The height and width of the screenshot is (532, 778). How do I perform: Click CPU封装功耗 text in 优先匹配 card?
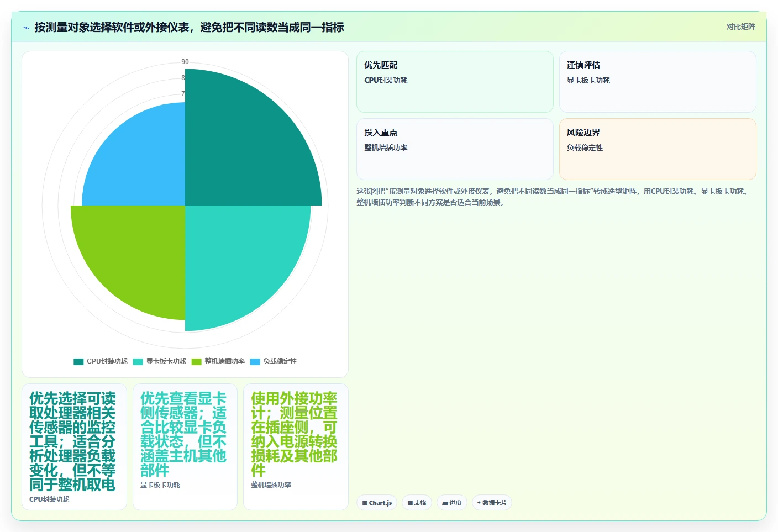pyautogui.click(x=386, y=80)
